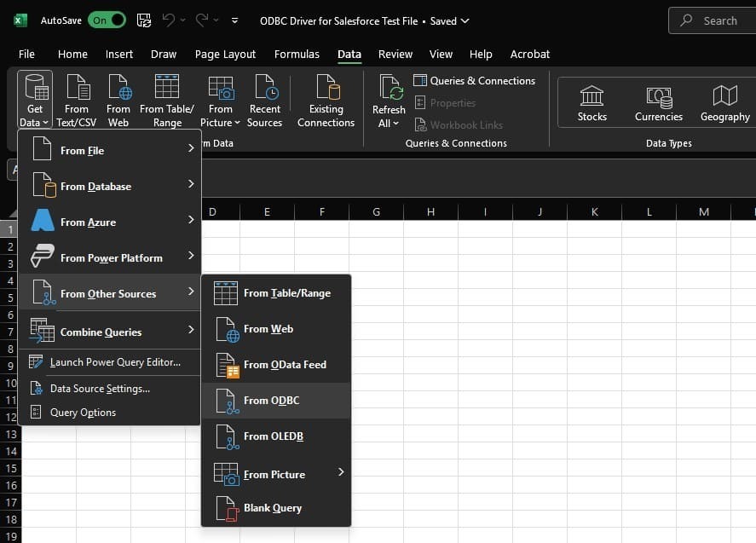Open Data Source Settings

[x=109, y=388]
